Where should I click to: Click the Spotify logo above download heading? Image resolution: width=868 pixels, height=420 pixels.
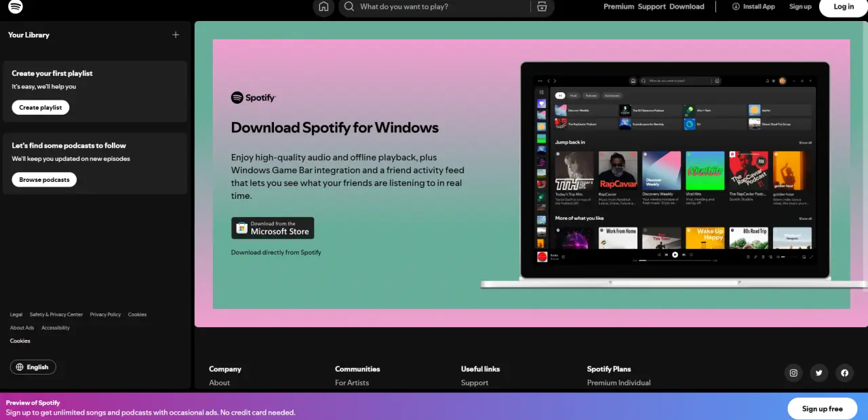click(254, 98)
